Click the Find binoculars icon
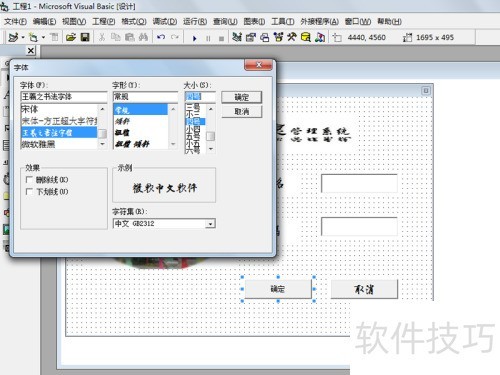The height and width of the screenshot is (375, 500). pyautogui.click(x=143, y=37)
